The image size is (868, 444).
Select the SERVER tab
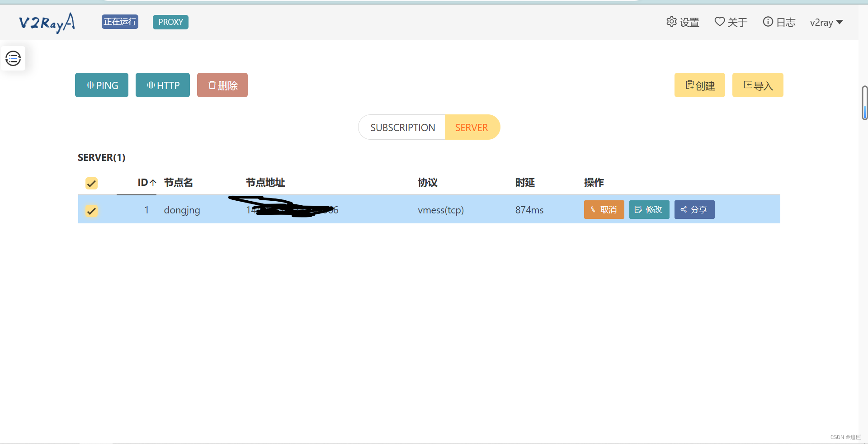[472, 128]
